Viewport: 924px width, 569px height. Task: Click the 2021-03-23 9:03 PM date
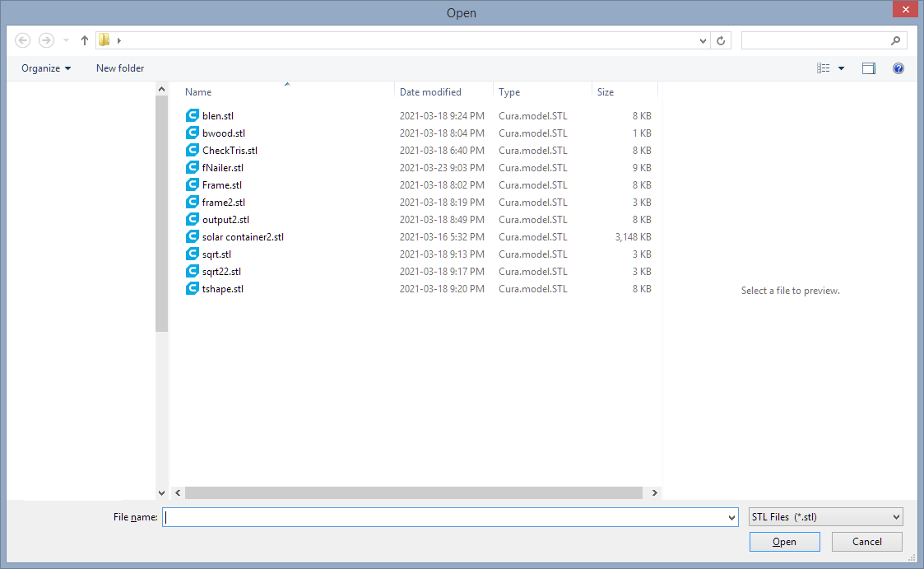442,168
